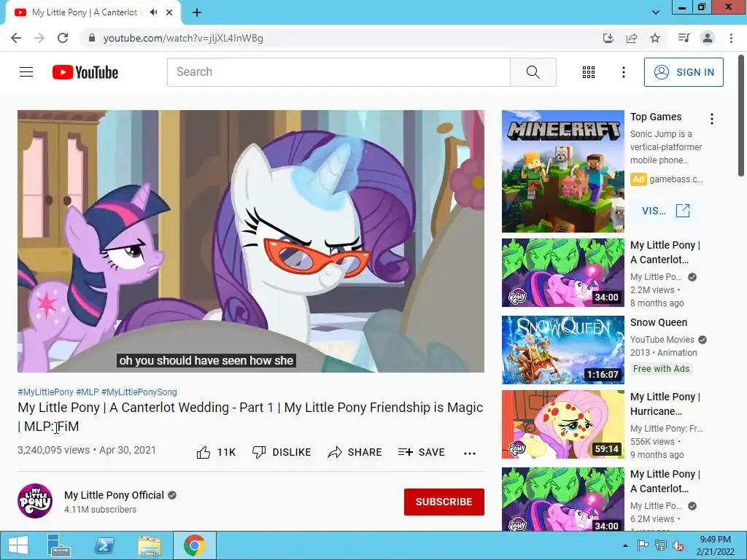The width and height of the screenshot is (747, 560).
Task: Reload the YouTube page
Action: [x=63, y=38]
